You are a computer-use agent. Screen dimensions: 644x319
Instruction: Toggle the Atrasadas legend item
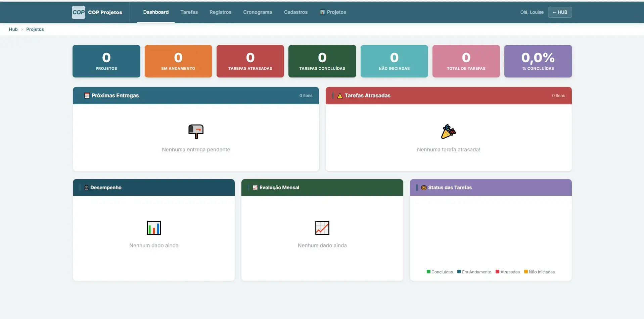(x=507, y=272)
